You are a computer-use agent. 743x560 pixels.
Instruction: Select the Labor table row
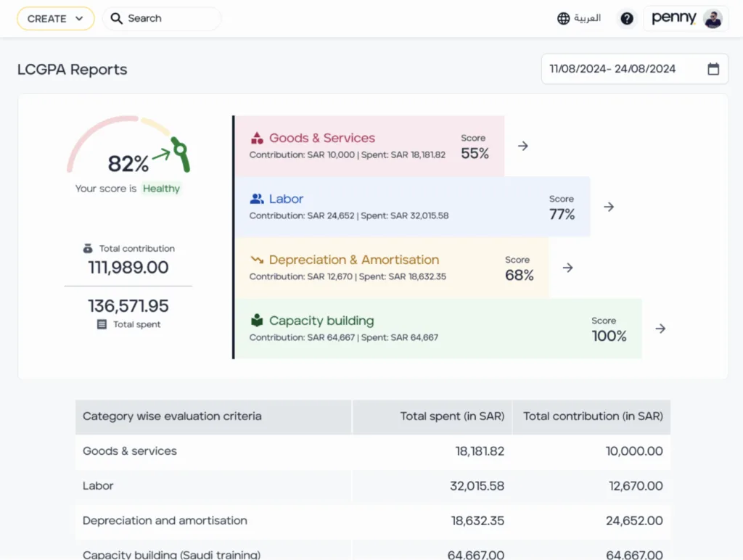(373, 486)
